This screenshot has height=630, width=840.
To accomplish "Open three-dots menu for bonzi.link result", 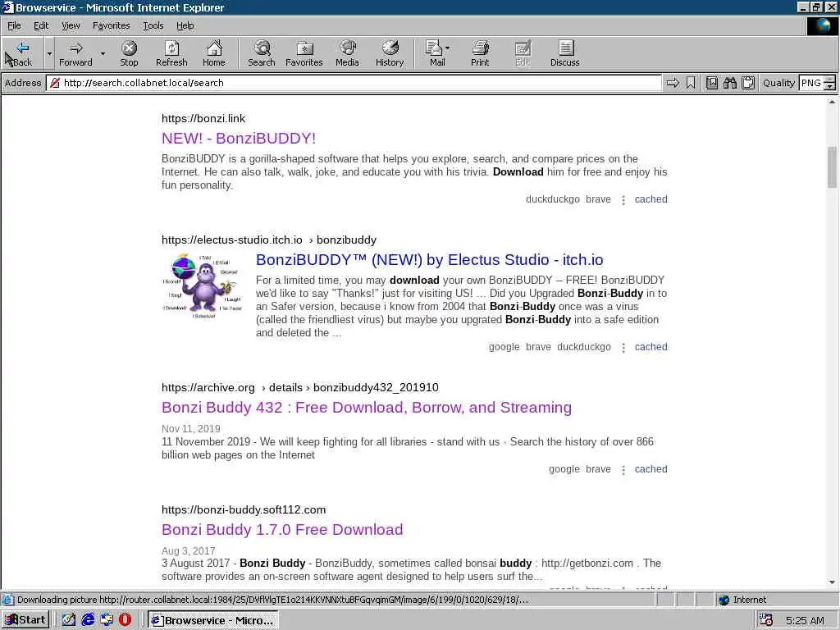I will point(623,200).
